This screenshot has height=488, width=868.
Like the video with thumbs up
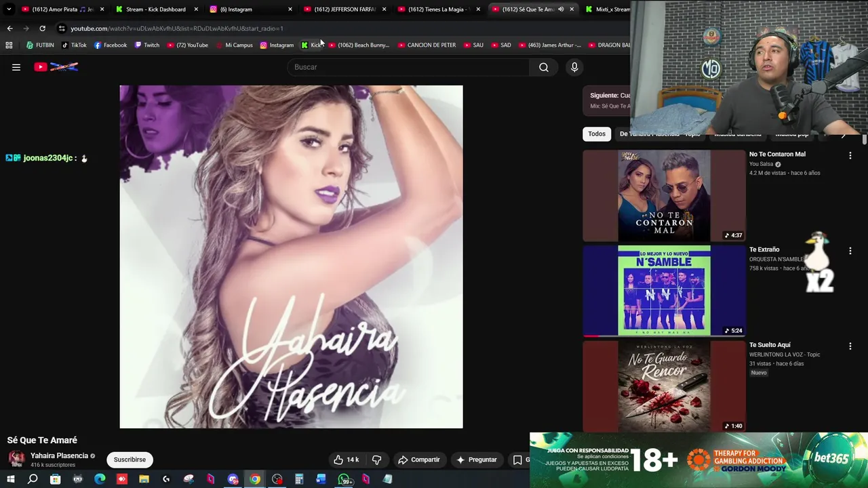pyautogui.click(x=346, y=460)
